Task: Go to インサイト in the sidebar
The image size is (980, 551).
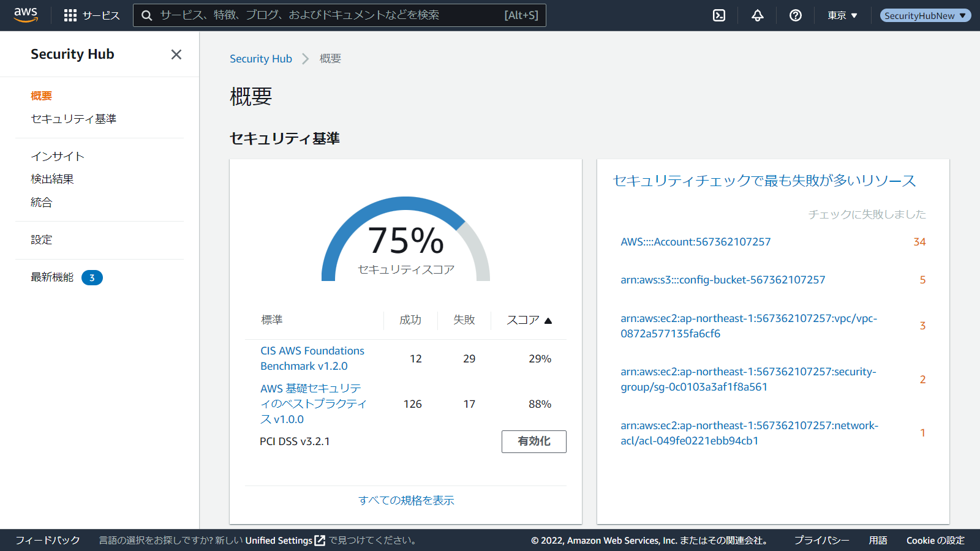Action: pyautogui.click(x=58, y=156)
